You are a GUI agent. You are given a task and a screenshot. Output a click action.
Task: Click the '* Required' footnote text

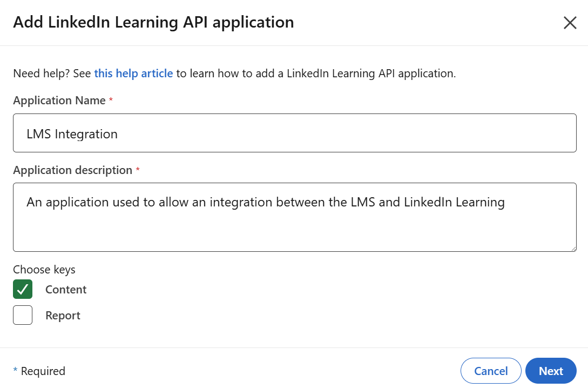(39, 371)
